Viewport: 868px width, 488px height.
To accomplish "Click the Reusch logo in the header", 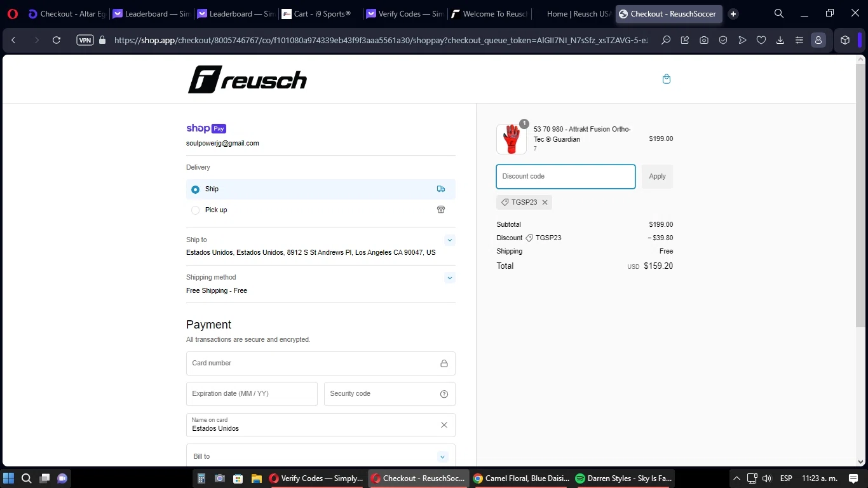I will click(247, 79).
